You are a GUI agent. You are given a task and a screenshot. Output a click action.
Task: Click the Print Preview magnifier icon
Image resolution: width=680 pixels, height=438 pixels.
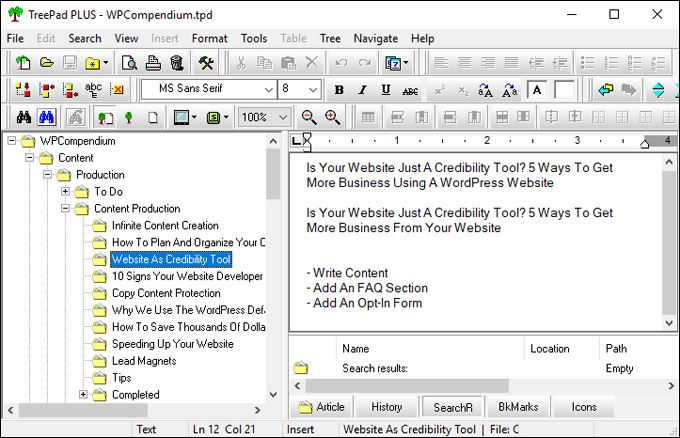pyautogui.click(x=129, y=63)
